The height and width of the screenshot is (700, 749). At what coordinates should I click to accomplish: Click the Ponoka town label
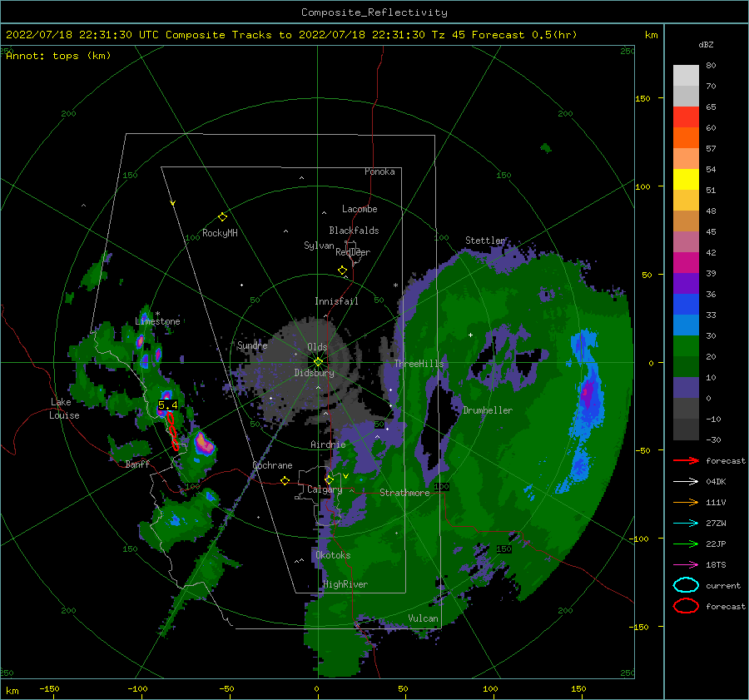[x=379, y=171]
